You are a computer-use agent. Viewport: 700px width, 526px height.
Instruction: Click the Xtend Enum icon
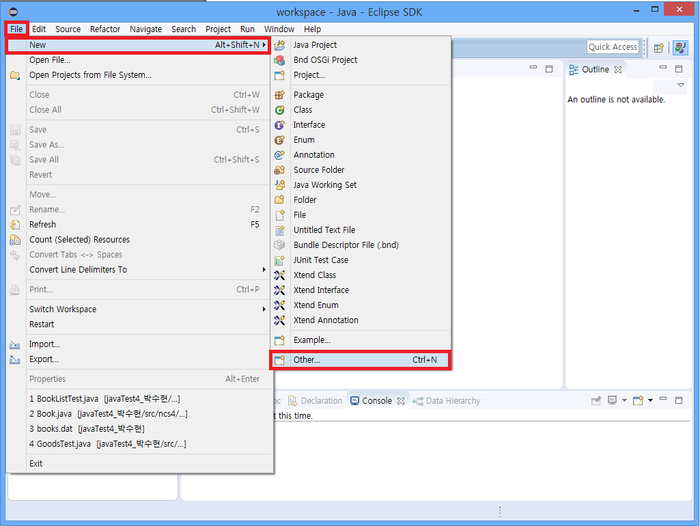point(279,305)
